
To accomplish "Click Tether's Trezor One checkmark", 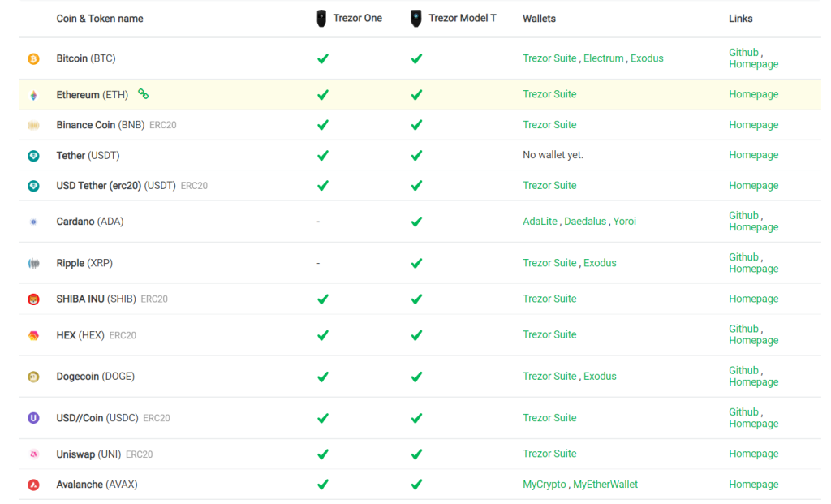I will pos(323,156).
